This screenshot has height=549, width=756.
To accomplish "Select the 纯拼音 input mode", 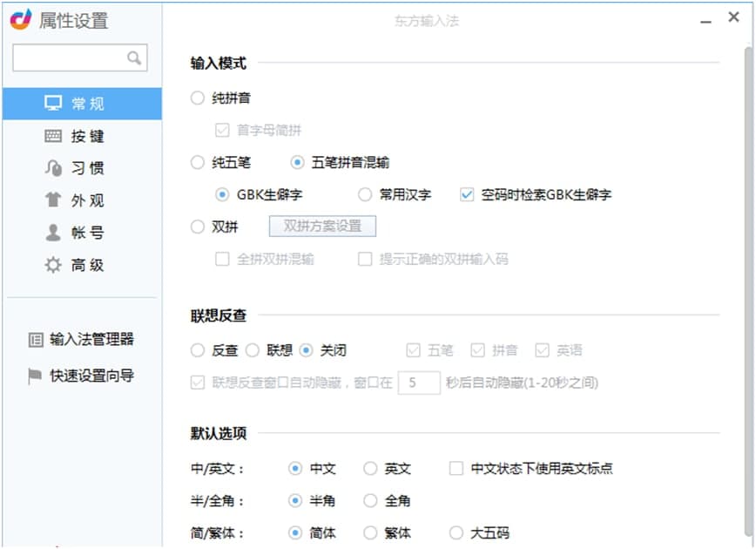I will tap(198, 98).
